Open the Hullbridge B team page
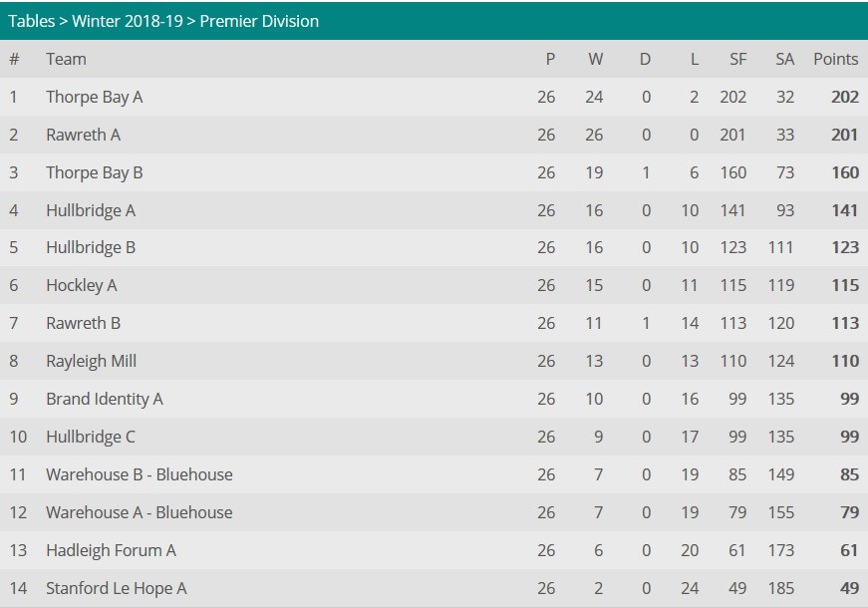 click(91, 247)
